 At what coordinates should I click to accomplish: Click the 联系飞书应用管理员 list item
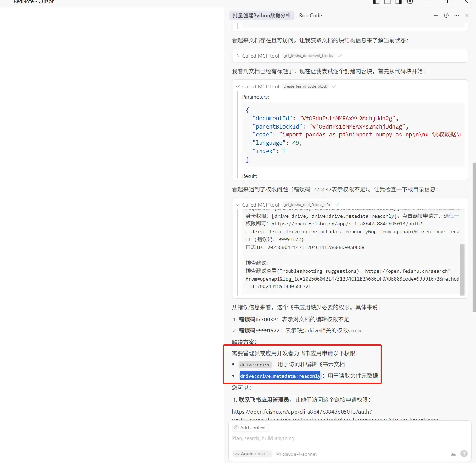(305, 400)
